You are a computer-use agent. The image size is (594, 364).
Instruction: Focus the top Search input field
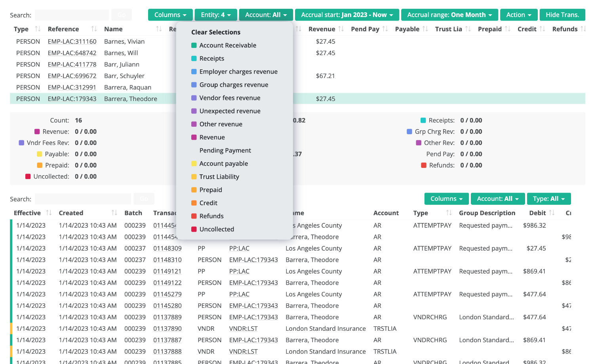point(72,15)
